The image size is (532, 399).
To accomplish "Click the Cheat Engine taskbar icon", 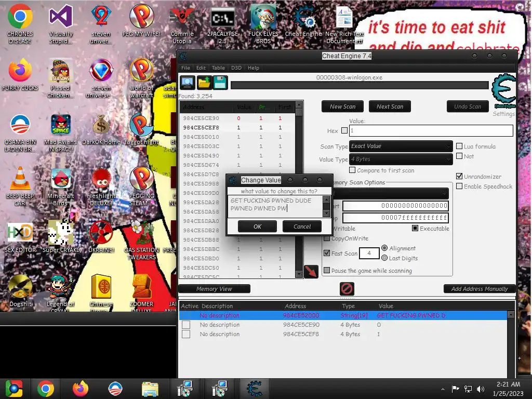I will tap(255, 389).
